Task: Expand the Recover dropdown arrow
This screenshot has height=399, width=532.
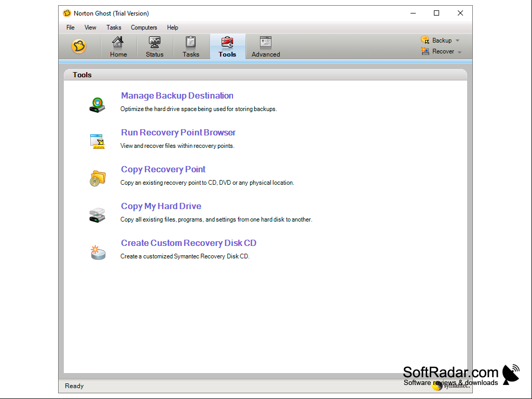Action: click(x=459, y=52)
